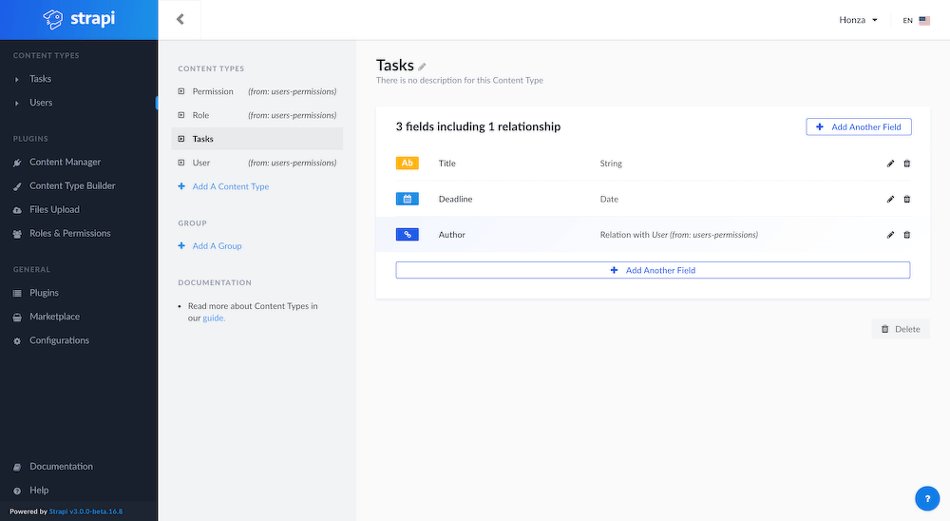Click Add A Content Type link
Screen dimensions: 950x521
pyautogui.click(x=230, y=187)
